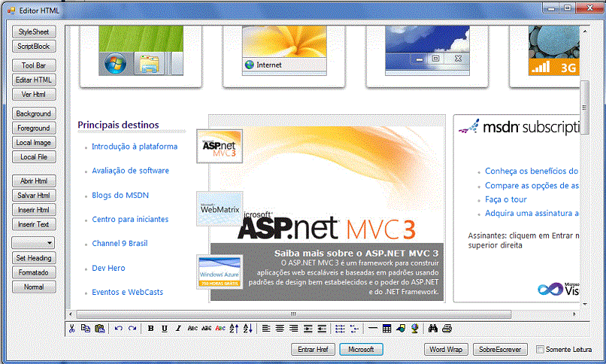Undo the last edit
606x364 pixels.
(x=119, y=329)
